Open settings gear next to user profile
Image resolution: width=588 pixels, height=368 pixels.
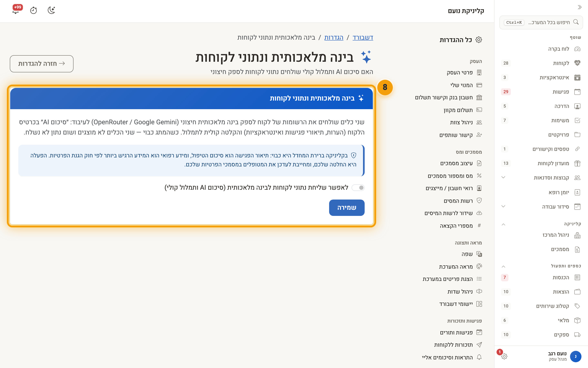click(x=504, y=356)
